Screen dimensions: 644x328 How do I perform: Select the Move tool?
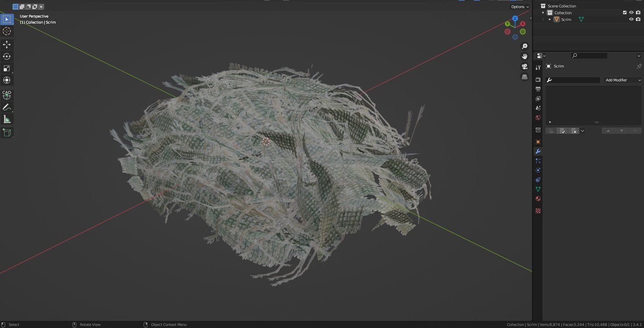[7, 45]
